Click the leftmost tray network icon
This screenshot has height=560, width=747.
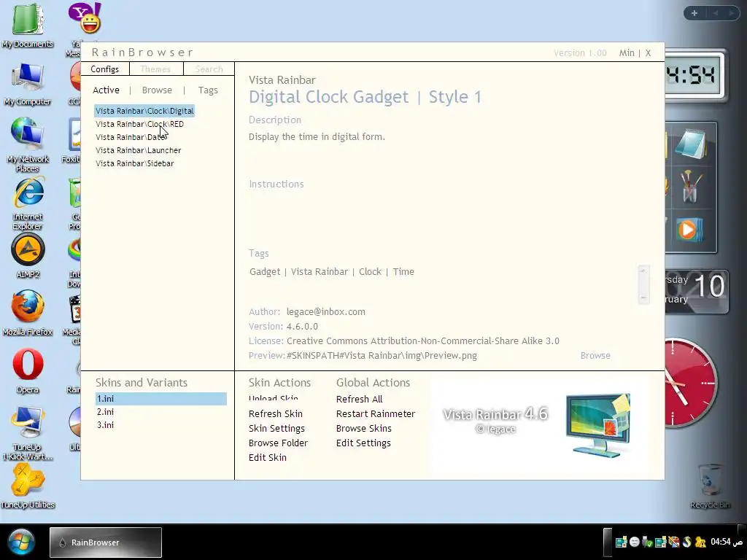tap(622, 542)
